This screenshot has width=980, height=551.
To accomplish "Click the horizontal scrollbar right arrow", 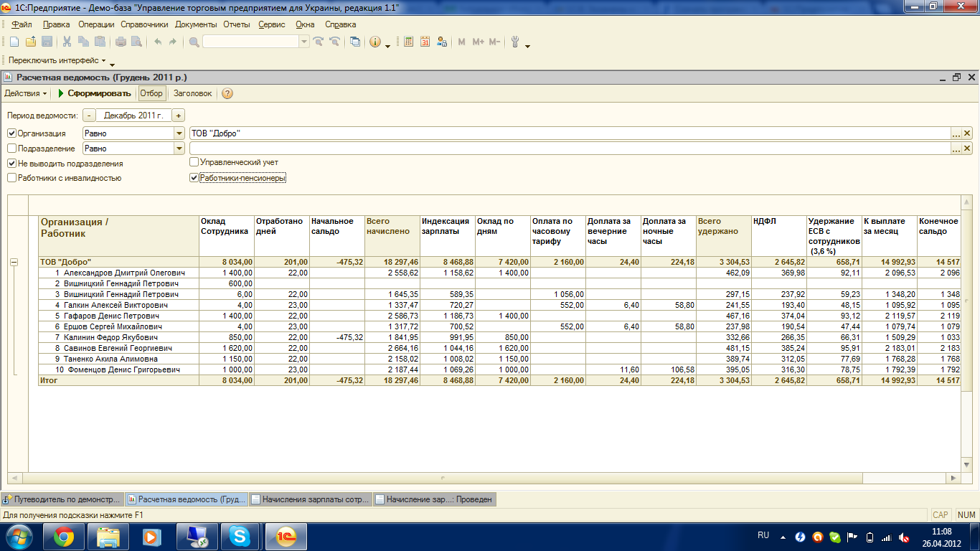I will point(953,478).
